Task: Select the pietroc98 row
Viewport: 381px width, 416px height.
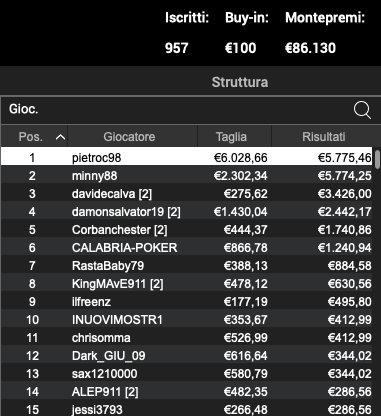Action: click(187, 157)
